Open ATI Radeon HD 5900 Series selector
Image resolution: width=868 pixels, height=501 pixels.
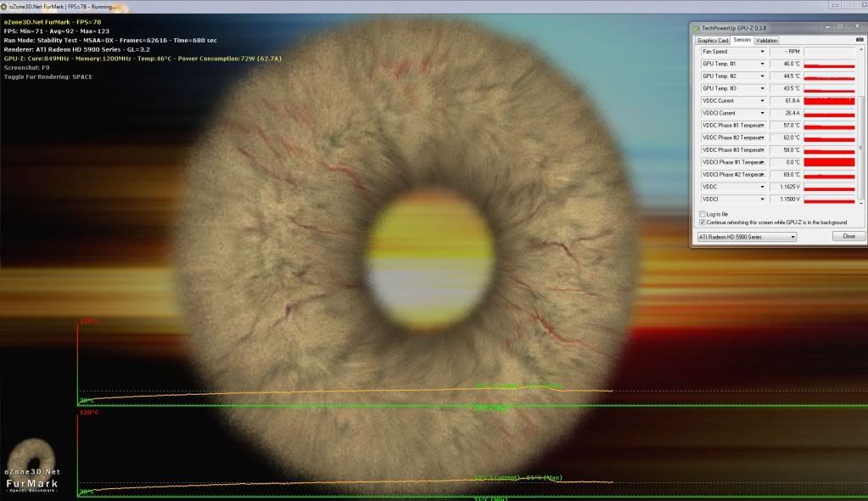tap(746, 237)
